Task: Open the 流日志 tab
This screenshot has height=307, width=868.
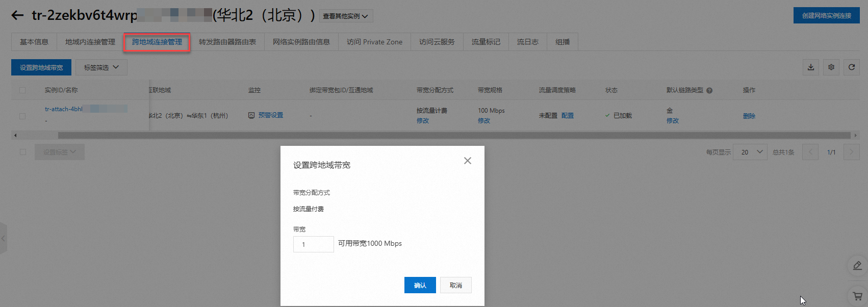Action: pyautogui.click(x=528, y=42)
